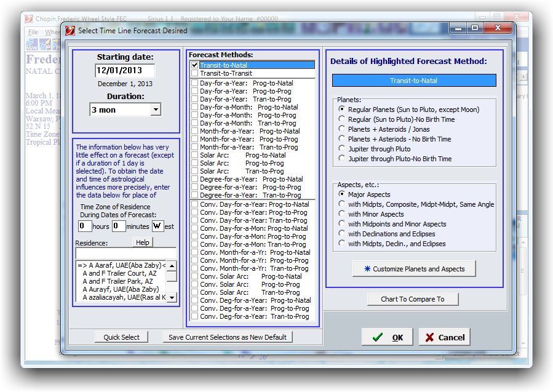Viewport: 553px width, 392px height.
Task: Confirm with the OK button
Action: click(388, 337)
